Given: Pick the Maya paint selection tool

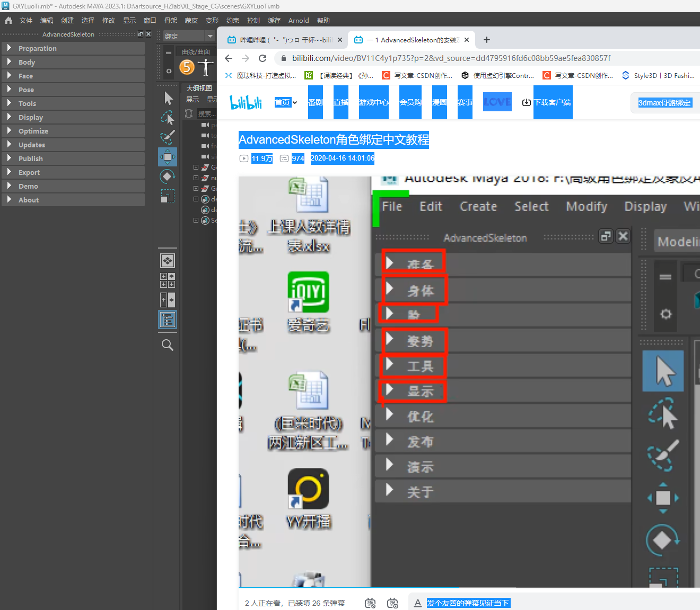Looking at the screenshot, I should 168,137.
